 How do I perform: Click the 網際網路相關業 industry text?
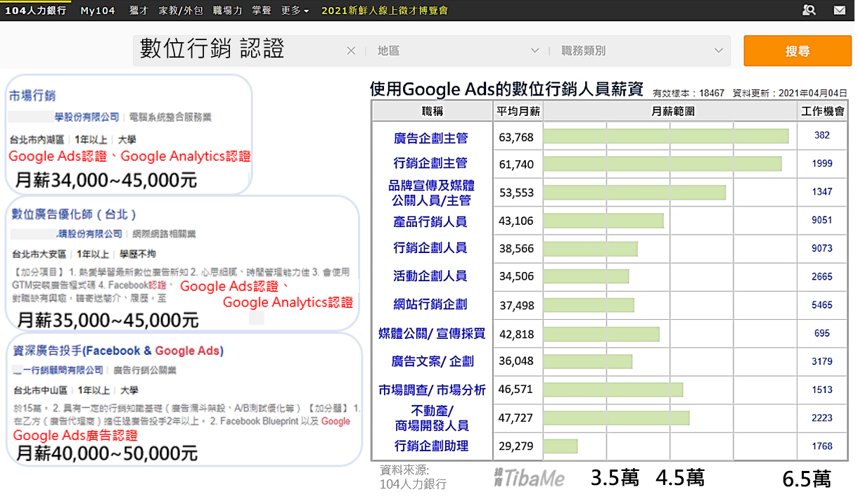coord(165,233)
